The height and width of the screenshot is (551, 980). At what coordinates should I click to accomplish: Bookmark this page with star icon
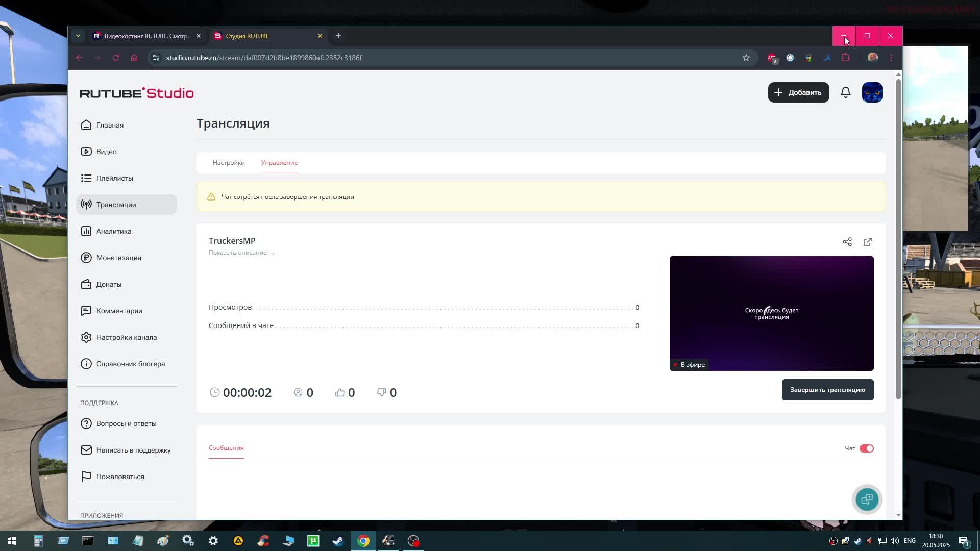(746, 58)
